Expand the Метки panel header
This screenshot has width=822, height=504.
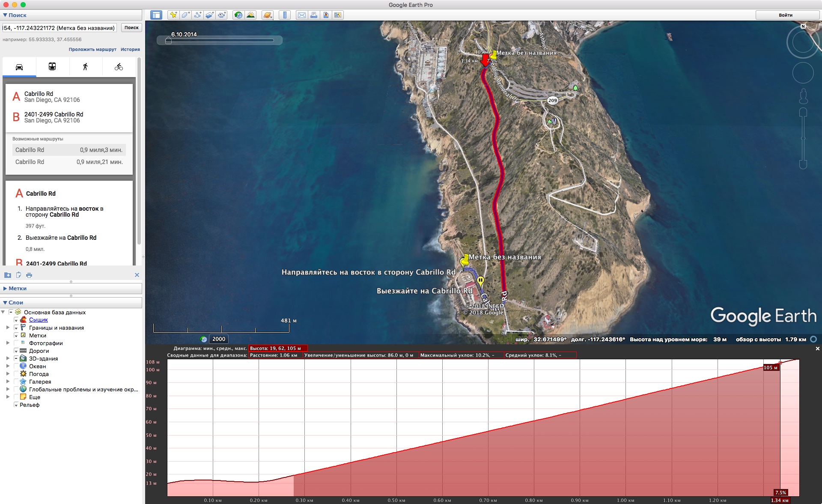(71, 288)
